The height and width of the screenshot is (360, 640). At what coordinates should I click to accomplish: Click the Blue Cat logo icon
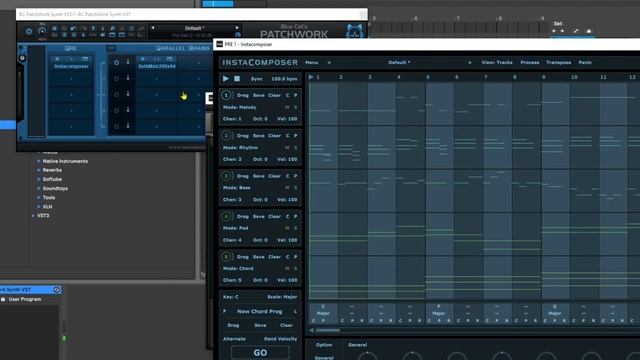coord(354,31)
